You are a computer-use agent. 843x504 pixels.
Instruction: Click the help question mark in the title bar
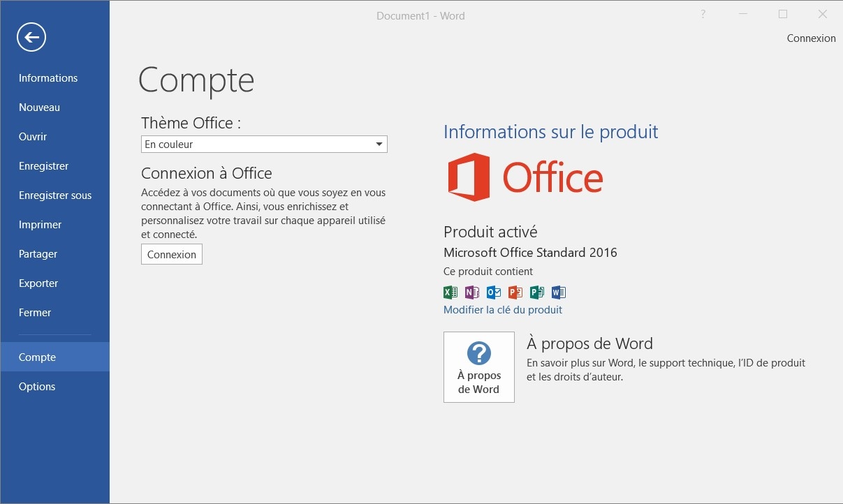[703, 15]
